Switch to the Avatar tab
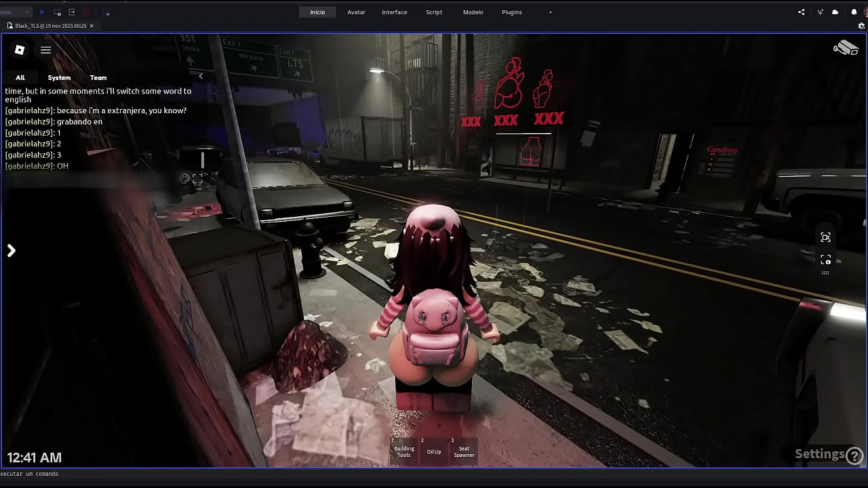Image resolution: width=868 pixels, height=488 pixels. coord(356,12)
